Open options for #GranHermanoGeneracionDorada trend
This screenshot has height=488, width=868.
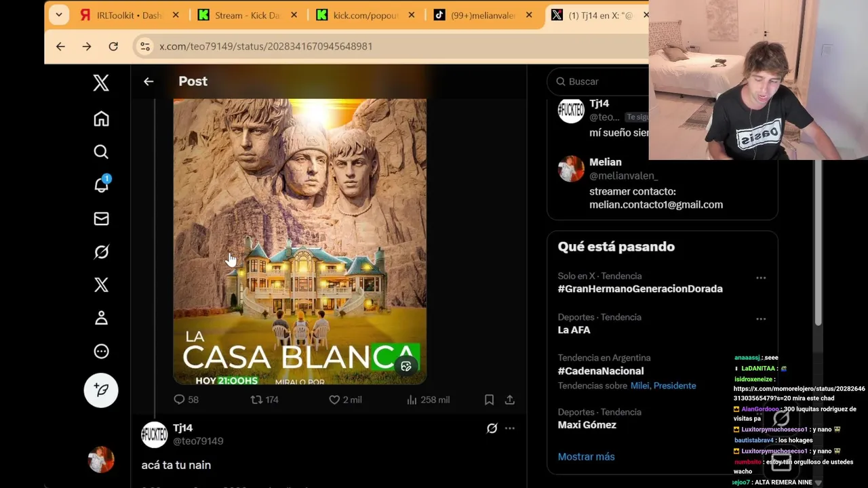point(761,278)
